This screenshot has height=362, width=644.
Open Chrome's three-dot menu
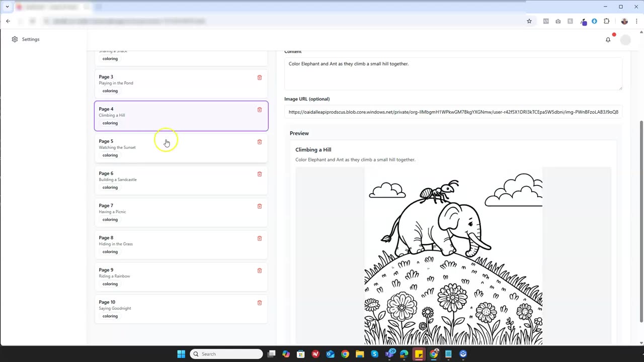pos(636,21)
